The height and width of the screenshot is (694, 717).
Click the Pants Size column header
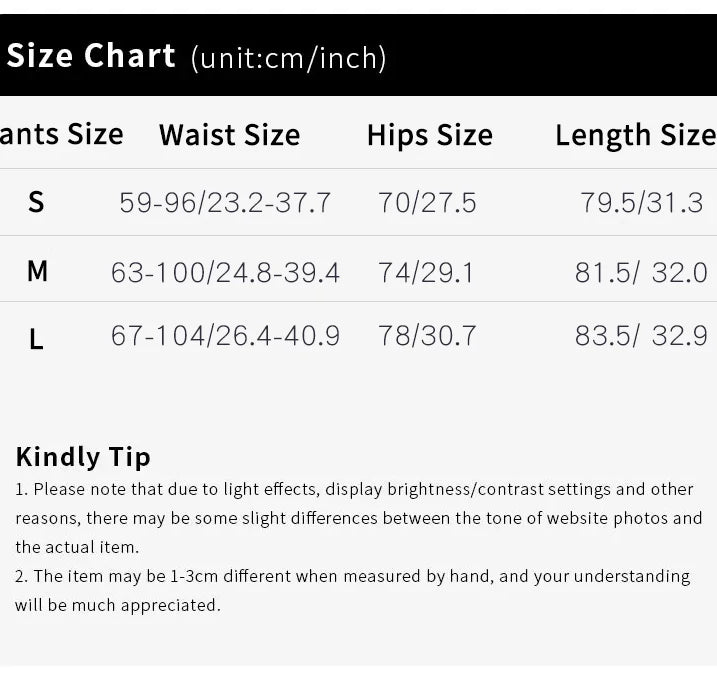pos(61,134)
